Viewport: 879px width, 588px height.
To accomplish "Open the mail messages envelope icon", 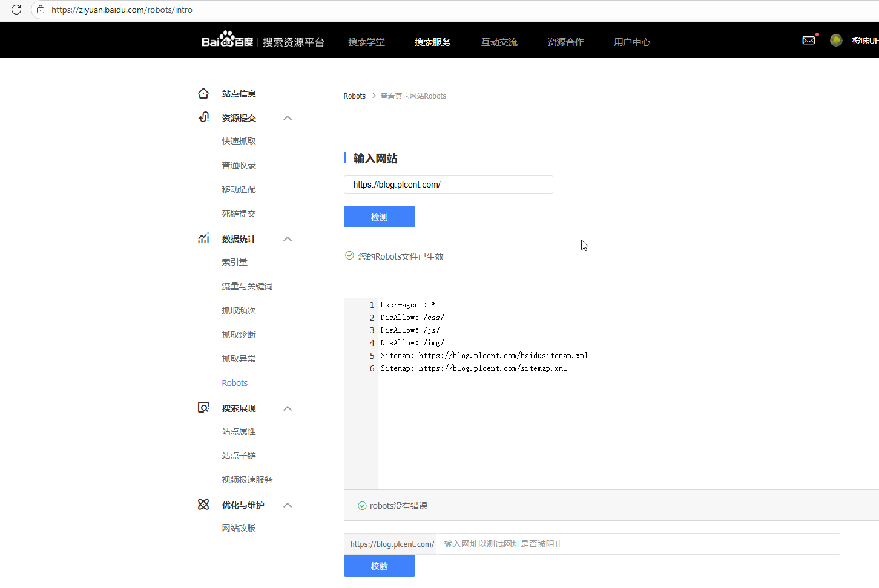I will [x=809, y=41].
